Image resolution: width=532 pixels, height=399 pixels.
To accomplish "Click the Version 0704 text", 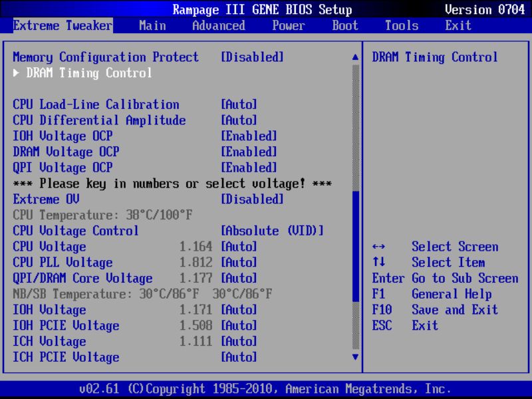I will 485,9.
